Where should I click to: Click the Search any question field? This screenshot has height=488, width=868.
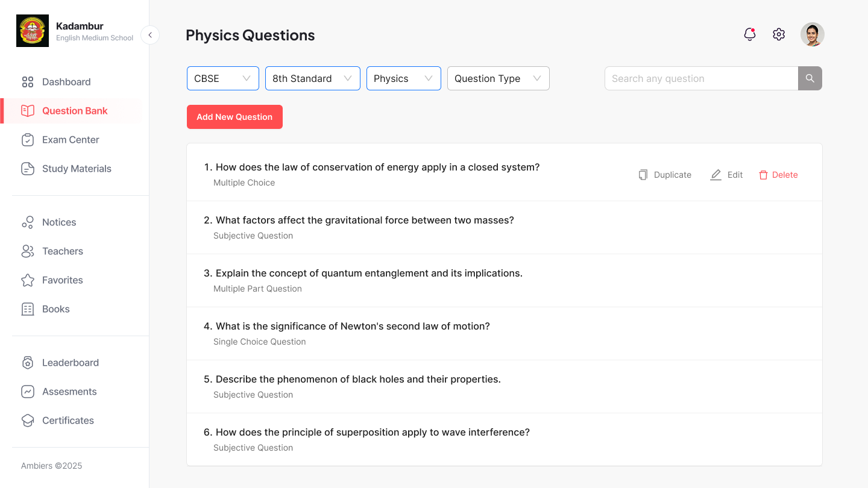point(702,78)
